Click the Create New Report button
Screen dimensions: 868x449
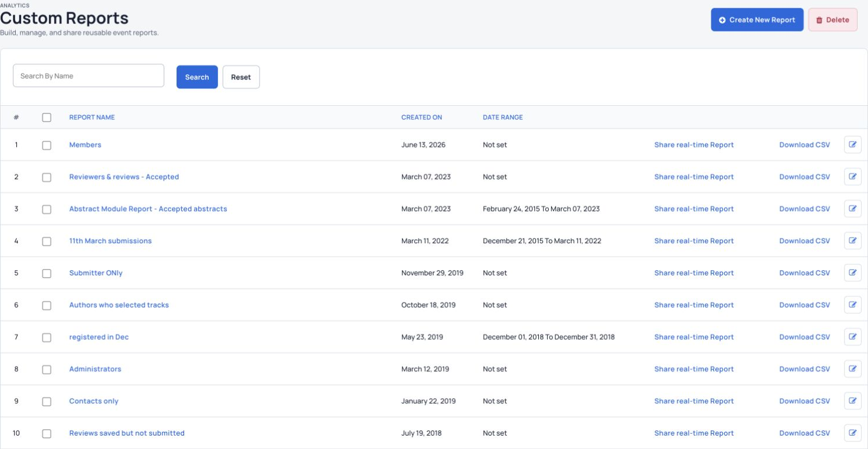pos(757,20)
